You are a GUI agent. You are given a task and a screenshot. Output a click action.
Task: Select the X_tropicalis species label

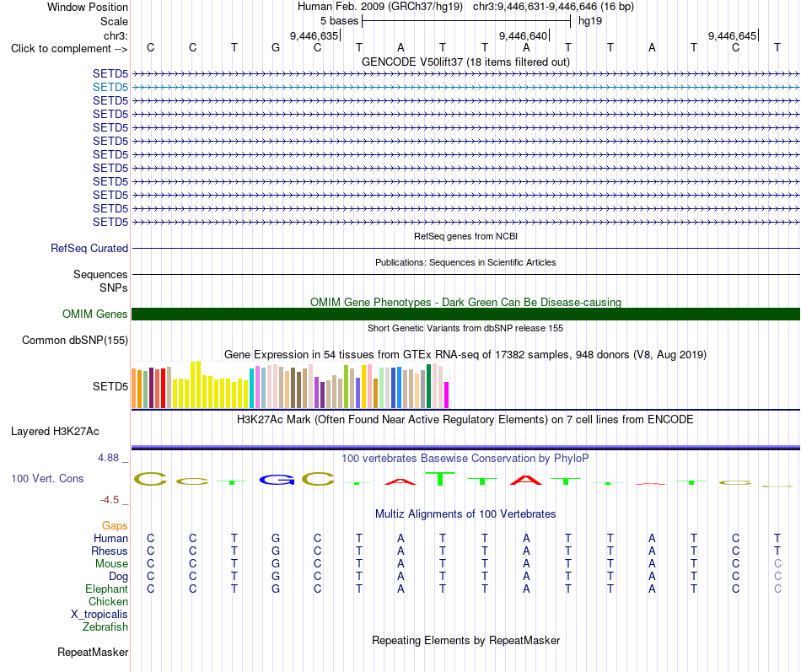(x=99, y=615)
